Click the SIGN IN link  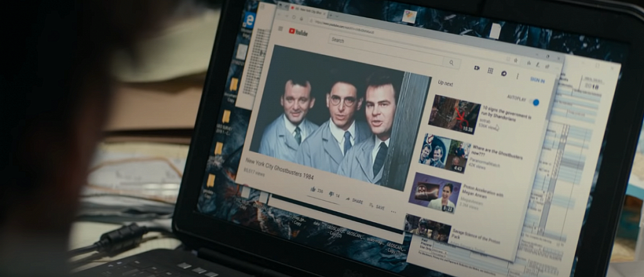[x=537, y=80]
